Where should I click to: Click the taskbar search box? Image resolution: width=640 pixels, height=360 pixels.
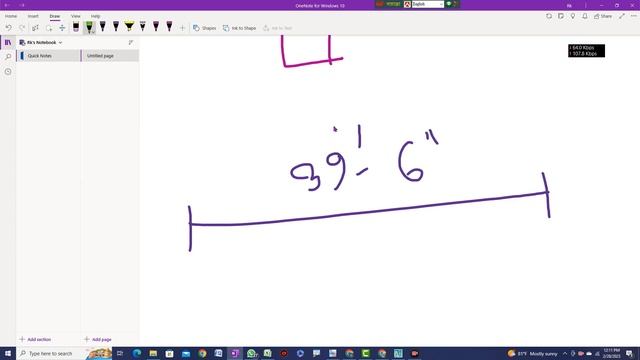(x=64, y=353)
